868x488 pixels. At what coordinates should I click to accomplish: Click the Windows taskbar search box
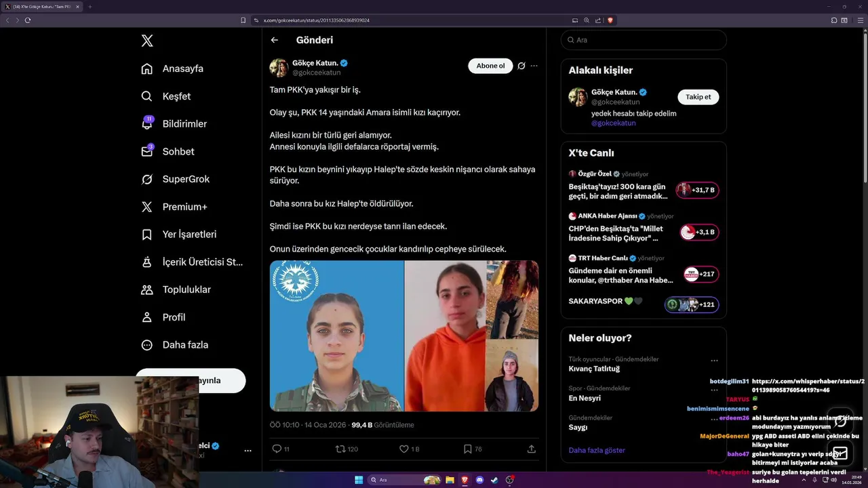pos(405,480)
